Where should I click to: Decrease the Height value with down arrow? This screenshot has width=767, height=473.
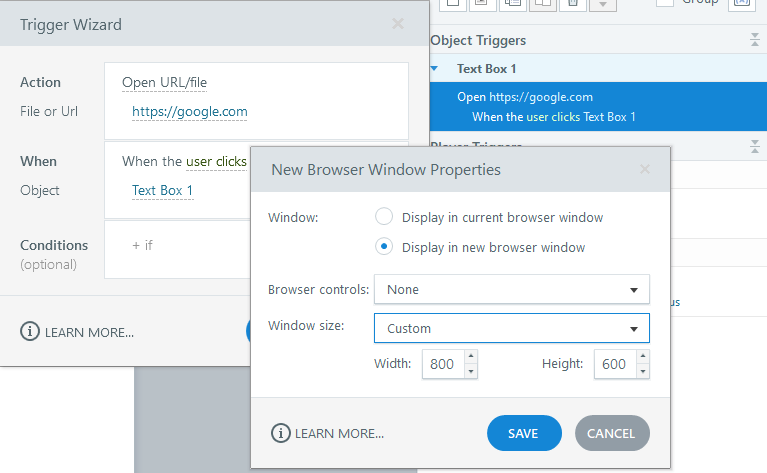[x=643, y=372]
